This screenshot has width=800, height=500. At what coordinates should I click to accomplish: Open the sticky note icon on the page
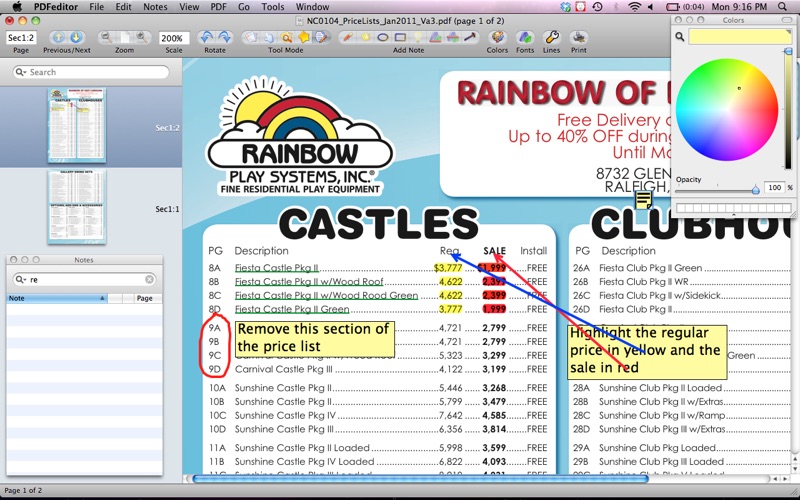pos(644,200)
